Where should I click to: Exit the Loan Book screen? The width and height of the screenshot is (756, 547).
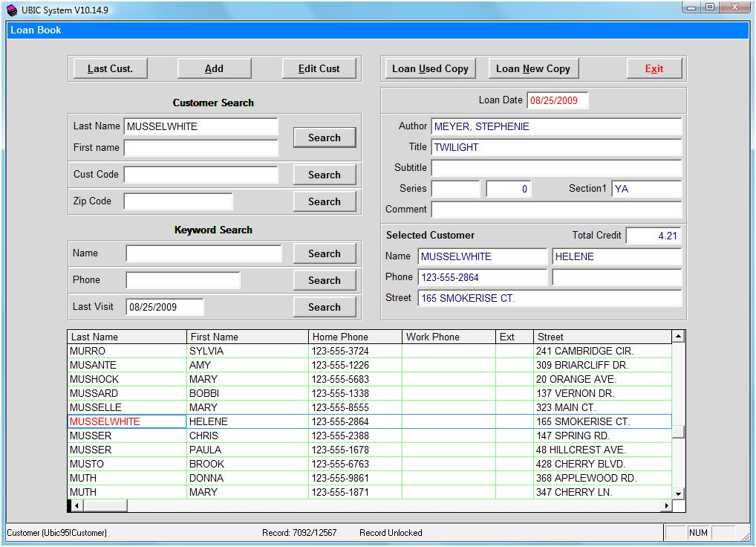coord(654,68)
